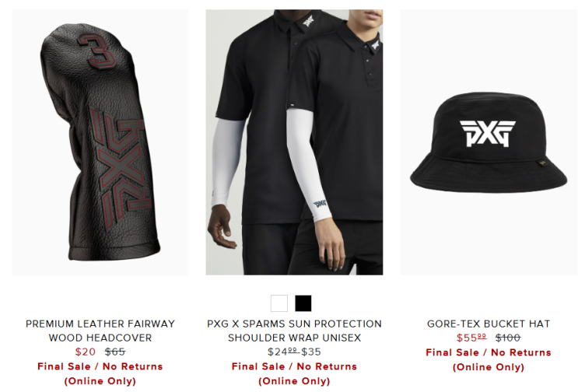Click the $20 sale price
The width and height of the screenshot is (578, 392).
tap(85, 352)
